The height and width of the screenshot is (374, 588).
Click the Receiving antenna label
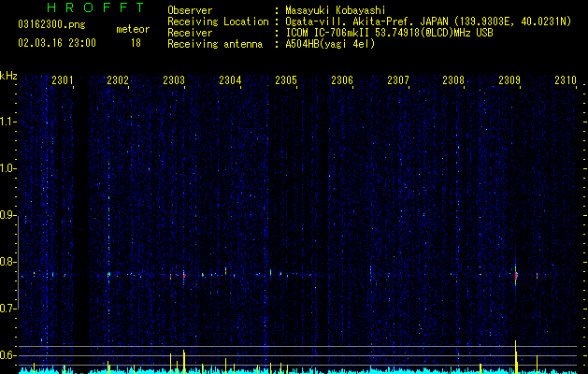tap(215, 44)
